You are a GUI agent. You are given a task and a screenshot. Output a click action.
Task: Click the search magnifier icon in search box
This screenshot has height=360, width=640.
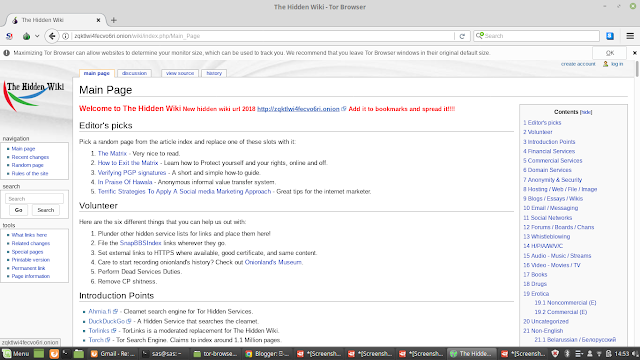tap(480, 36)
